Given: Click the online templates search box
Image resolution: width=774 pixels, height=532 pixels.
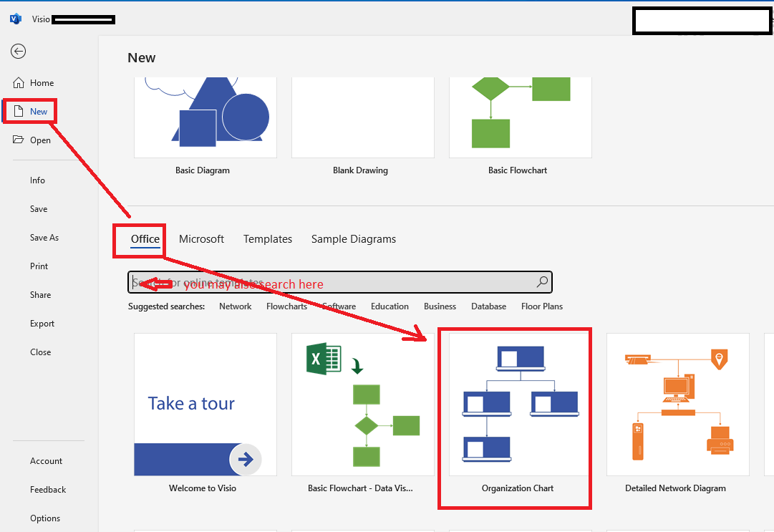Looking at the screenshot, I should [x=339, y=282].
